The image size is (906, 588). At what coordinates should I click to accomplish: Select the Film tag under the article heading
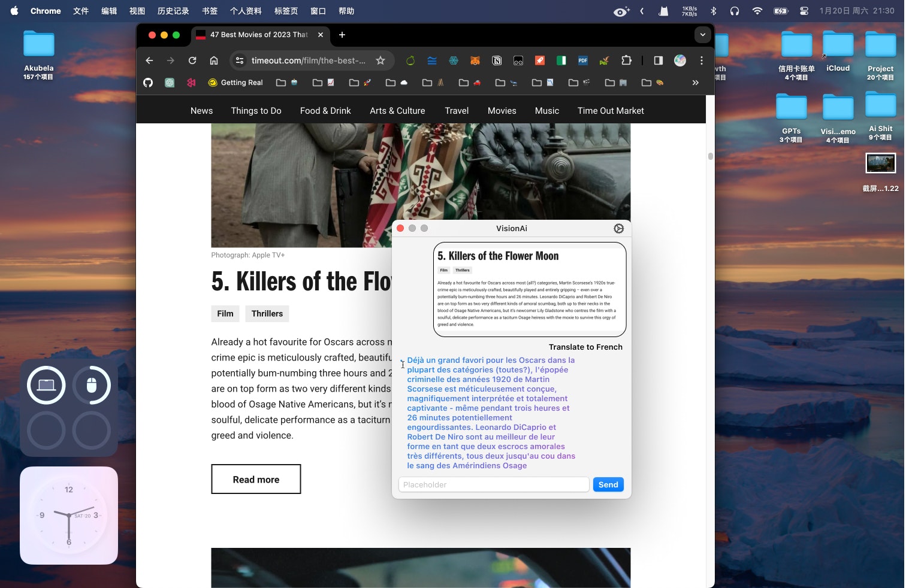(225, 314)
